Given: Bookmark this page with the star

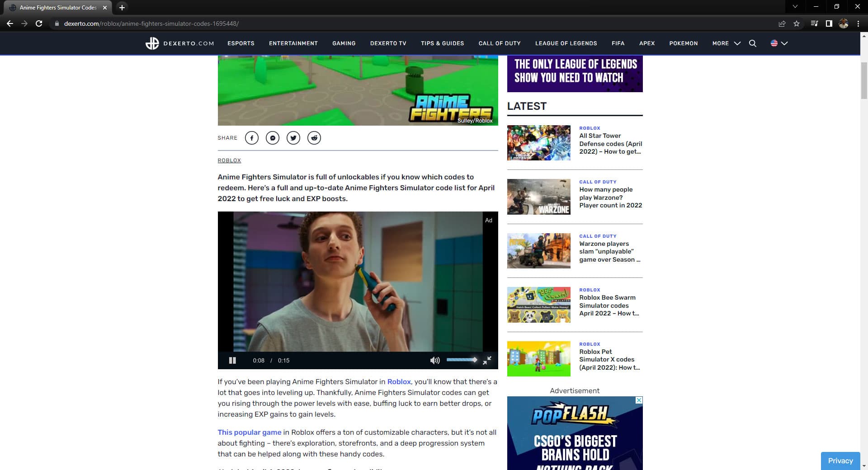Looking at the screenshot, I should click(796, 23).
